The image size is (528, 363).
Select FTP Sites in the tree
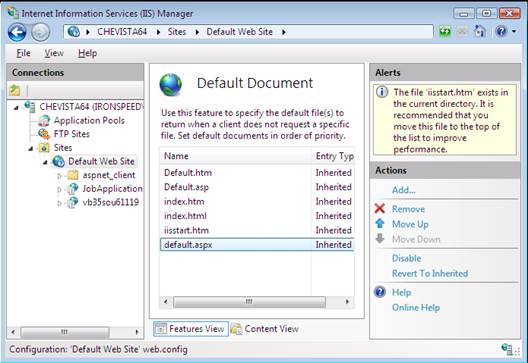point(72,134)
